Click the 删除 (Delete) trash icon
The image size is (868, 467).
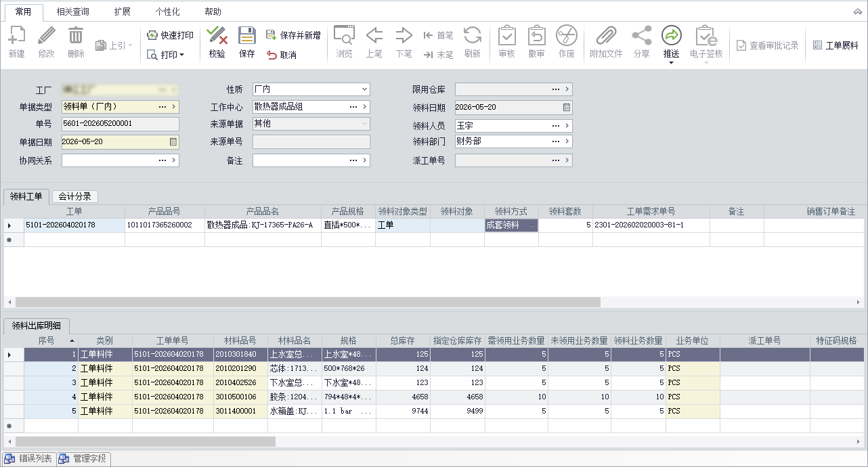[x=76, y=35]
